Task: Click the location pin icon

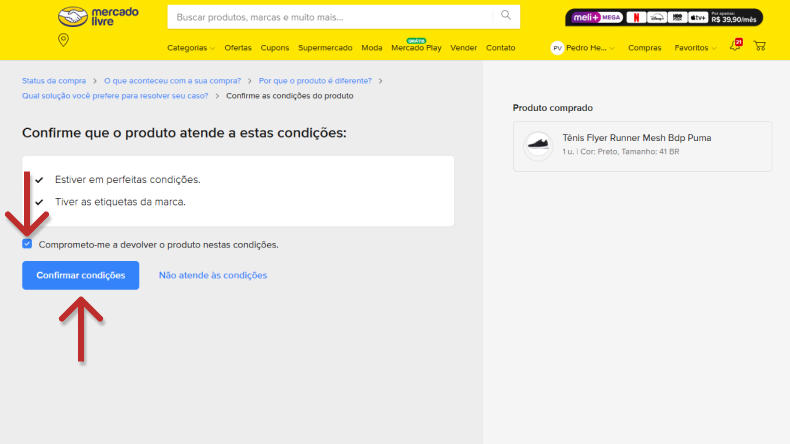Action: [x=64, y=40]
